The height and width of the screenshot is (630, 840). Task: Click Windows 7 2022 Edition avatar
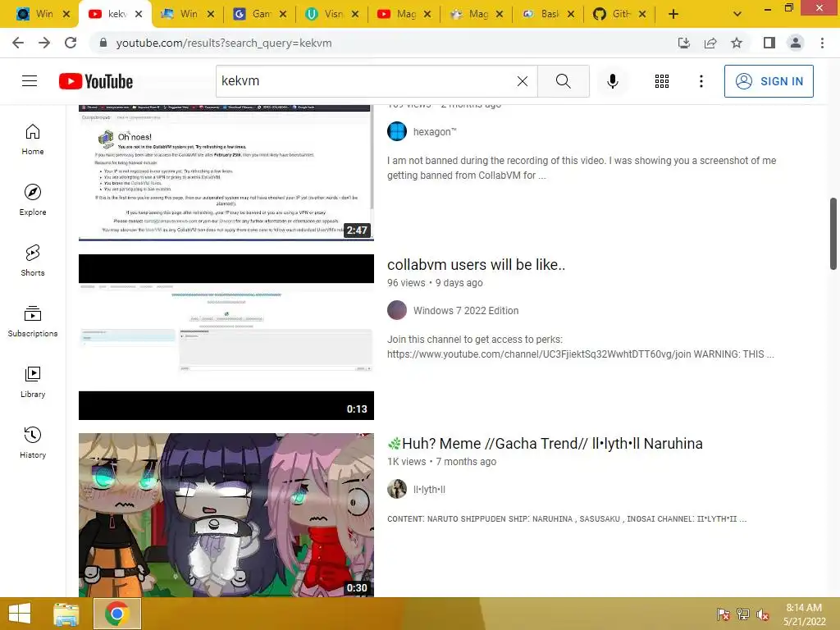pos(397,310)
